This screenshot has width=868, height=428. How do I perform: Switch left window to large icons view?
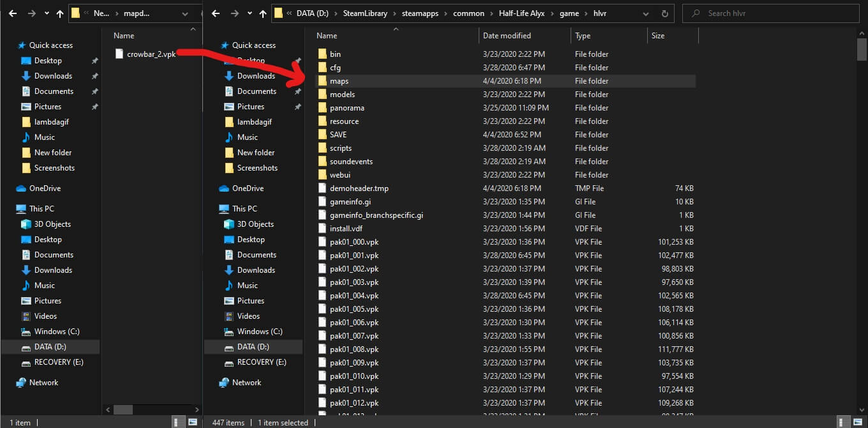coord(192,422)
